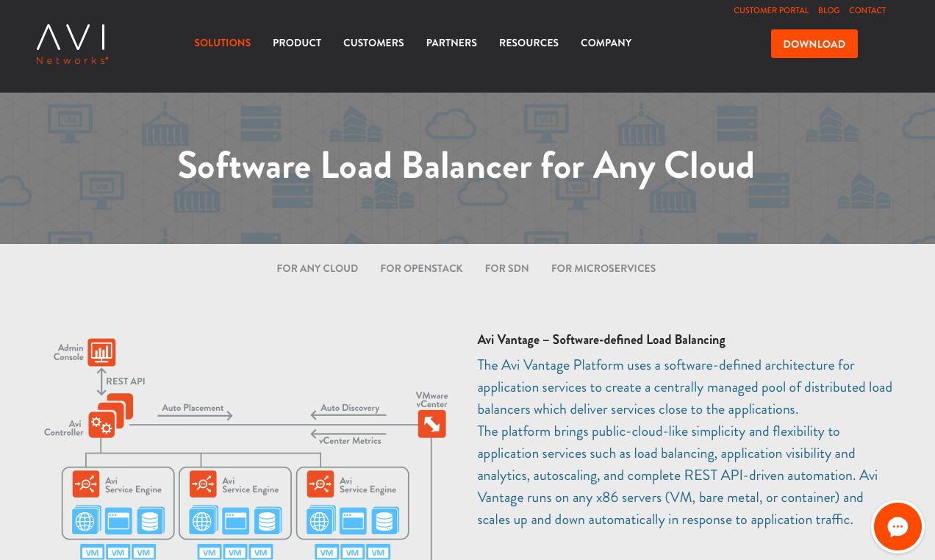Open the Product menu
The width and height of the screenshot is (935, 560).
pos(297,43)
